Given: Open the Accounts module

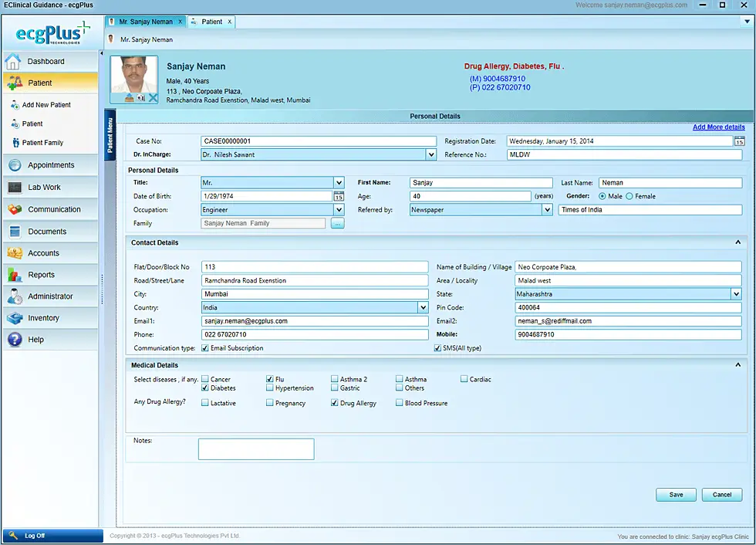Looking at the screenshot, I should click(46, 252).
